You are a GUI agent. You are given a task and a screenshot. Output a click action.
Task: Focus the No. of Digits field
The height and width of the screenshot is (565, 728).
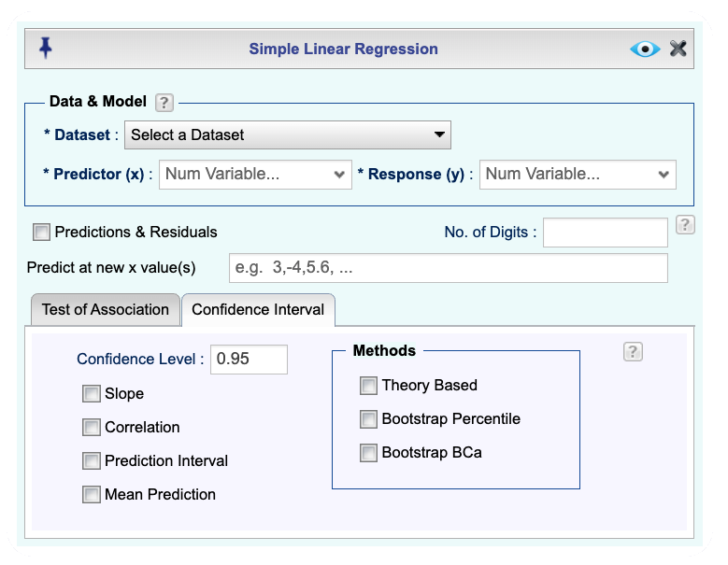point(606,233)
